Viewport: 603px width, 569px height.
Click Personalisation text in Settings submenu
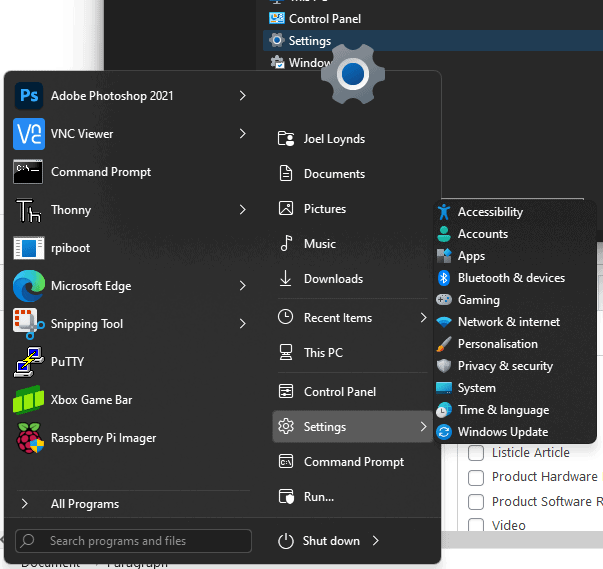click(498, 344)
